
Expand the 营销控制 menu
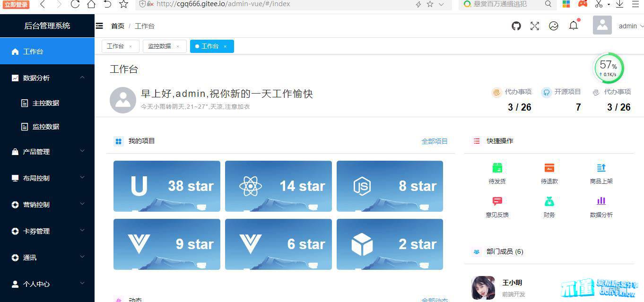point(47,205)
